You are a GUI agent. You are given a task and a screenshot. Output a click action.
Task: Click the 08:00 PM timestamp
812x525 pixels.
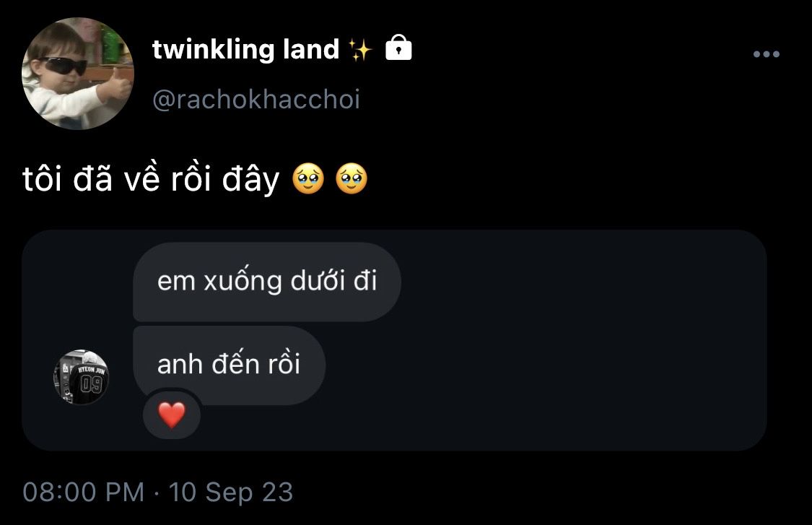click(x=84, y=492)
